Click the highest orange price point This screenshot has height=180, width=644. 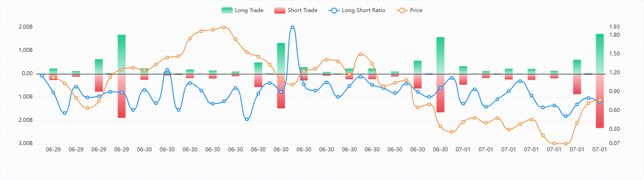pyautogui.click(x=224, y=27)
